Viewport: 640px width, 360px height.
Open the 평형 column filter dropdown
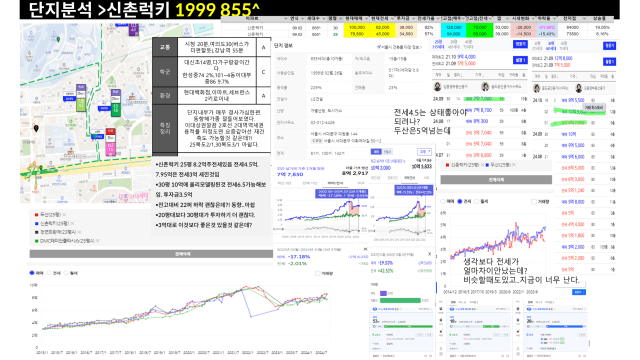click(x=340, y=19)
